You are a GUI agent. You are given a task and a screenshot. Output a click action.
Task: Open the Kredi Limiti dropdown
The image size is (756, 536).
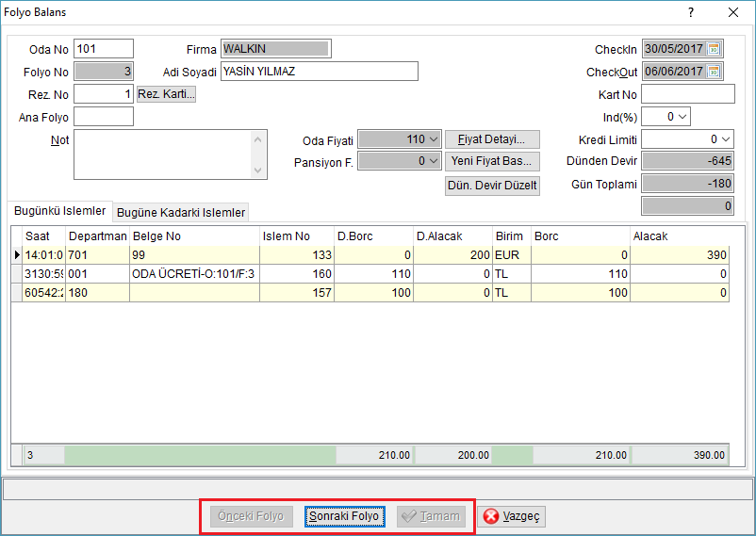726,139
